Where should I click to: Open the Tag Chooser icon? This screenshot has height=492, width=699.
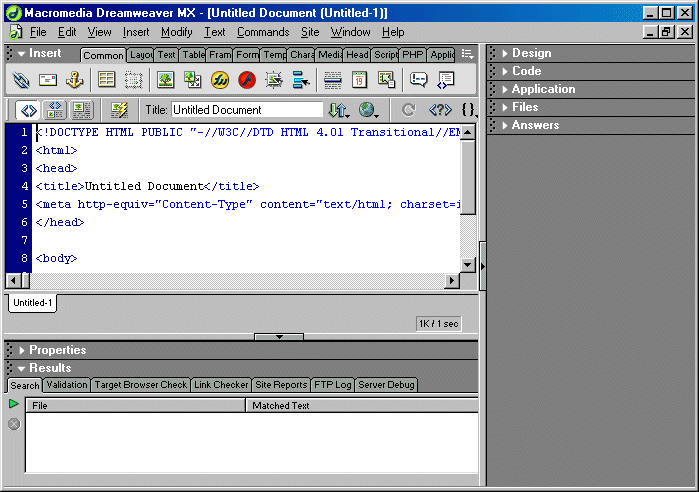tap(445, 80)
